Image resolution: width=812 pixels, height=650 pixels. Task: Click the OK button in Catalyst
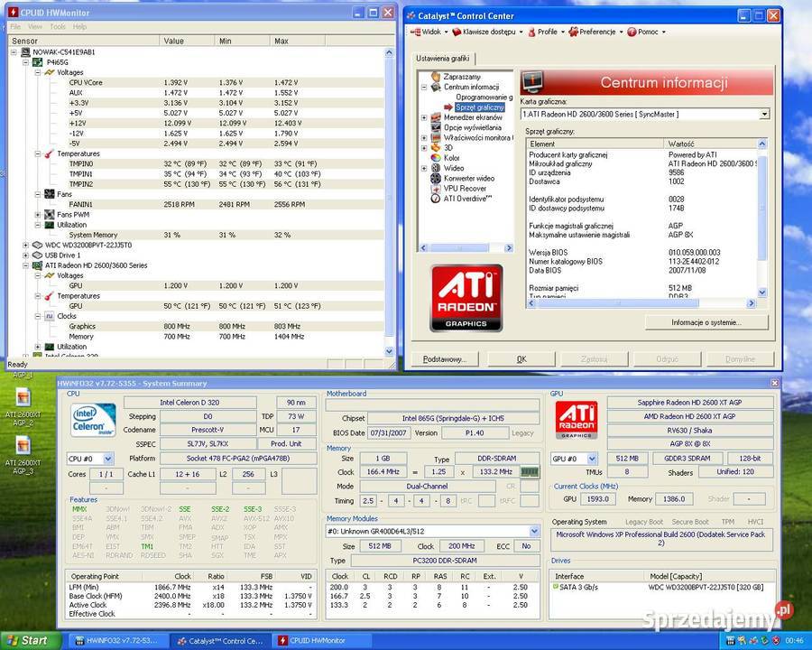click(x=521, y=358)
